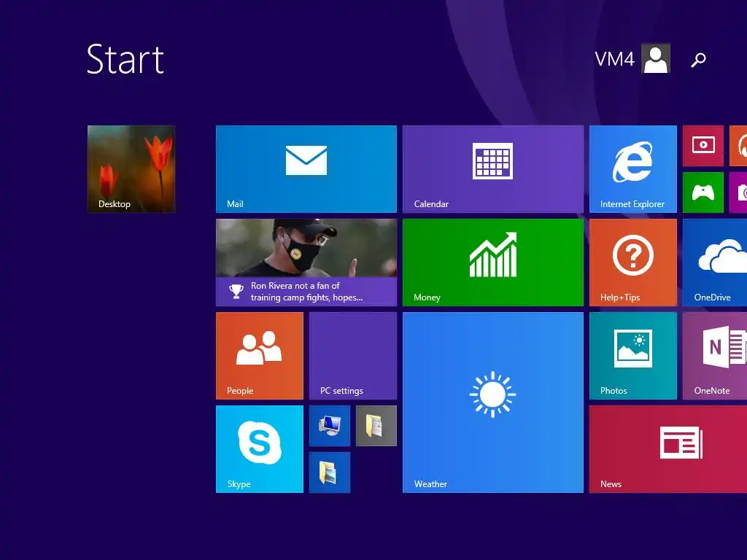Open the Help+Tips tile

click(632, 262)
